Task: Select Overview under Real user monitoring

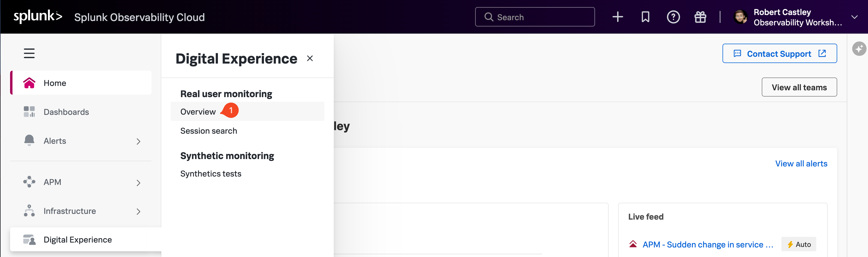Action: (198, 112)
